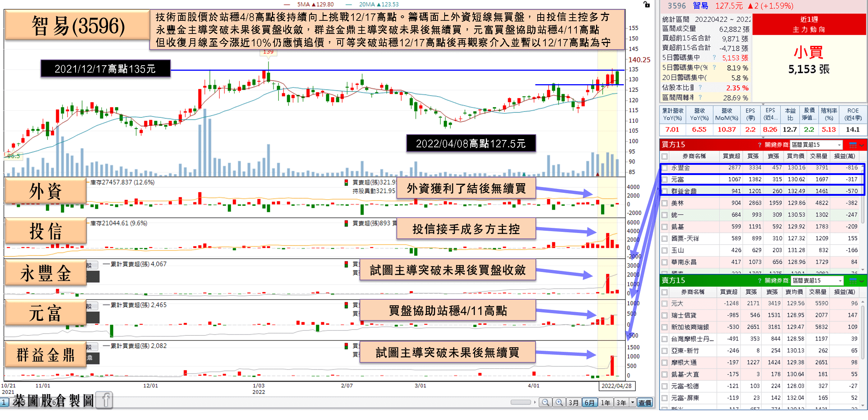Click the help icon beside 區間周轉率
This screenshot has height=420, width=868.
pyautogui.click(x=700, y=97)
